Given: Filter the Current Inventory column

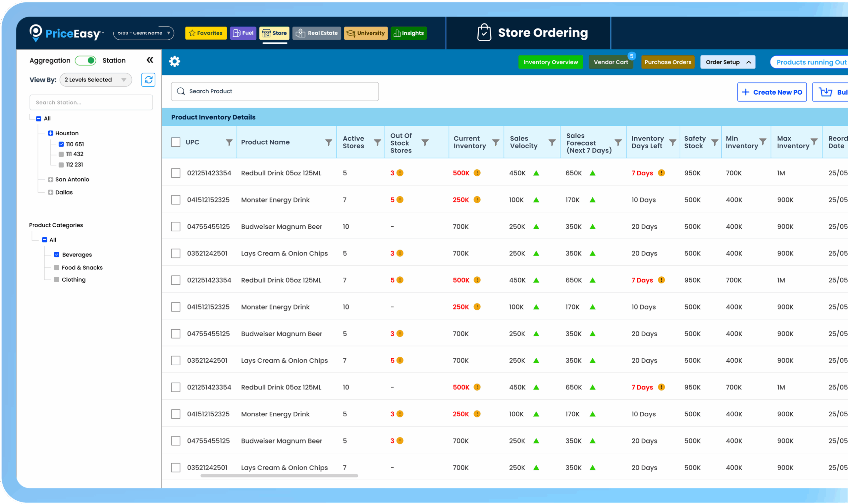Looking at the screenshot, I should [x=496, y=142].
